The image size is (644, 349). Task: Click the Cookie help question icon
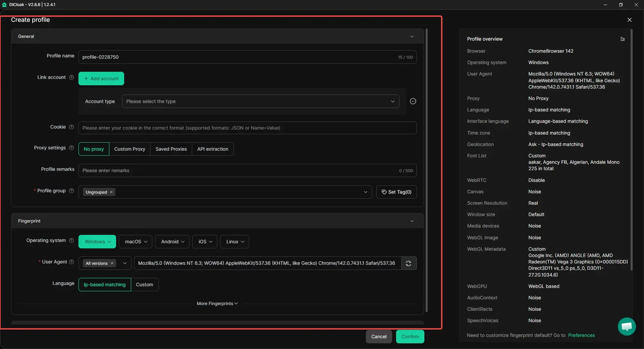pos(71,127)
